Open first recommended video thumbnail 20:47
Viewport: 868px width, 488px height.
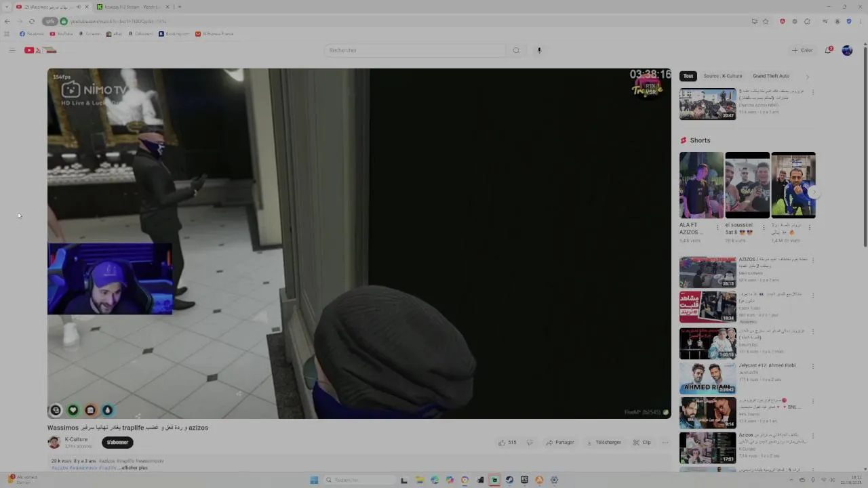tap(707, 104)
